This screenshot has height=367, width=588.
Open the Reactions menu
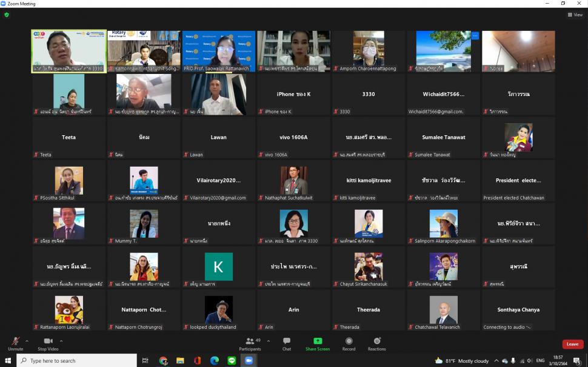(x=377, y=343)
